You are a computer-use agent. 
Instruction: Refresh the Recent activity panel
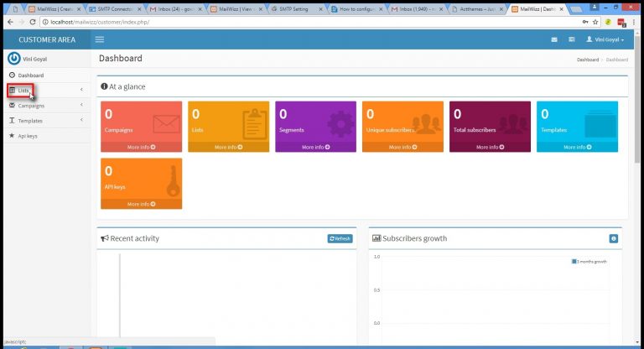(340, 238)
